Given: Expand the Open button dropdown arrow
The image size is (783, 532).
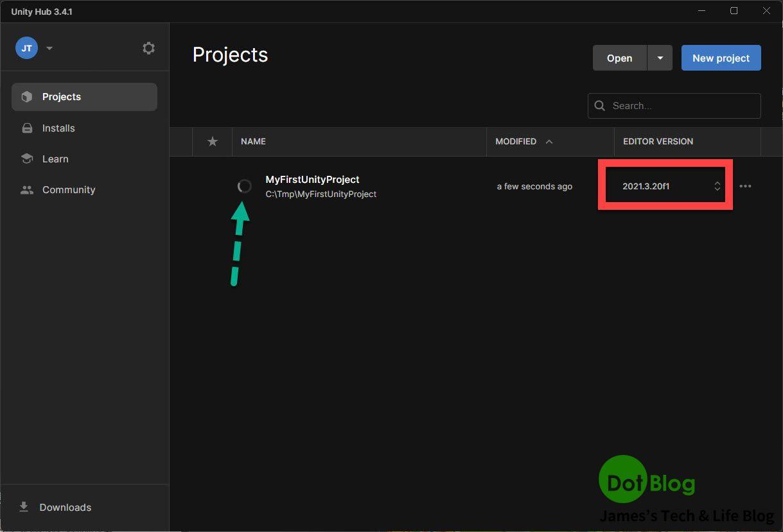Looking at the screenshot, I should pyautogui.click(x=660, y=58).
